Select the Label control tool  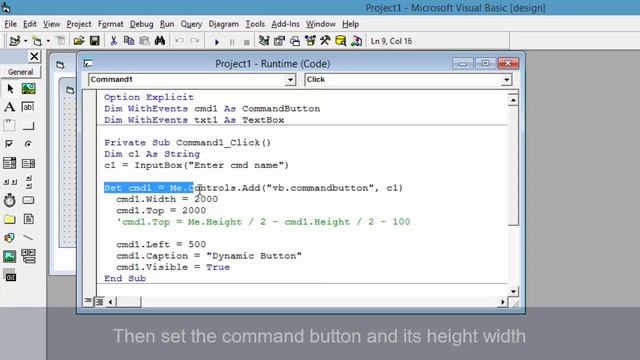pyautogui.click(x=9, y=107)
